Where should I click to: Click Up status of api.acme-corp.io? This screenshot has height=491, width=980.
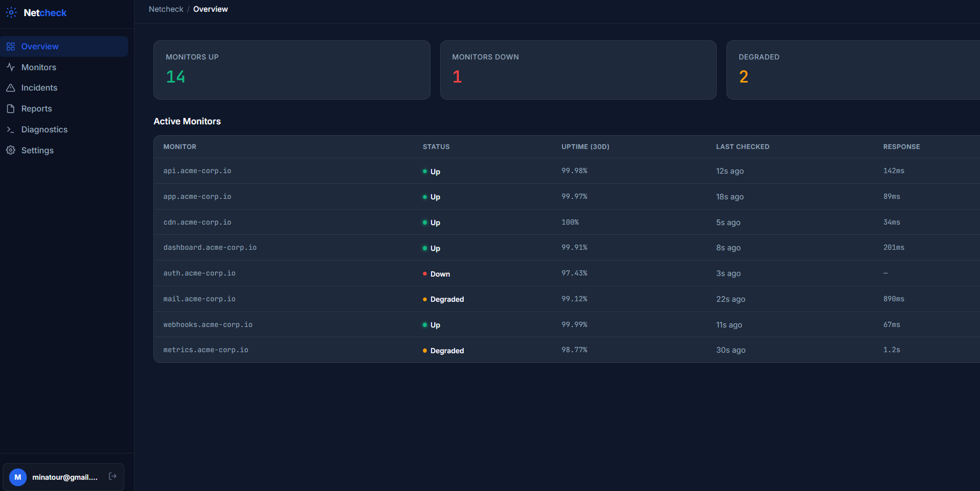pyautogui.click(x=432, y=172)
